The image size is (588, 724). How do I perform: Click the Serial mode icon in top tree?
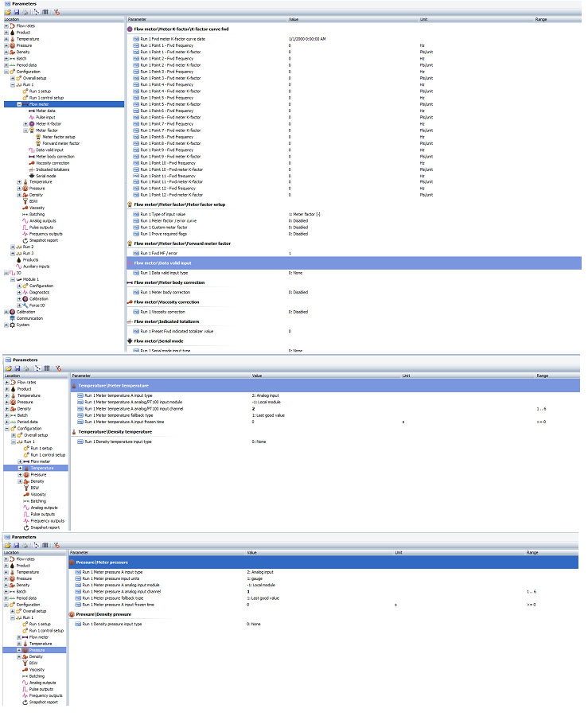(x=31, y=176)
